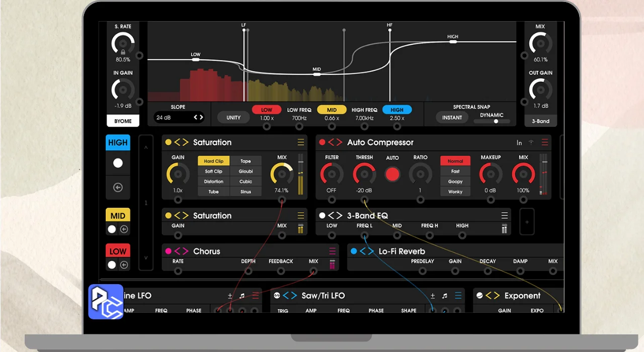Open the 3-Band EQ hamburger menu
The image size is (644, 352).
[x=504, y=216]
